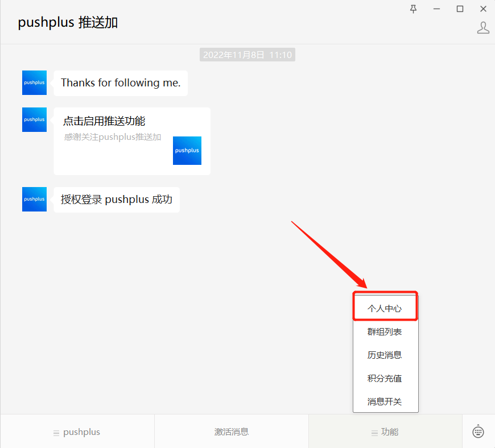Expand the 'pushplus' bottom menu
The image size is (495, 448).
[x=77, y=432]
